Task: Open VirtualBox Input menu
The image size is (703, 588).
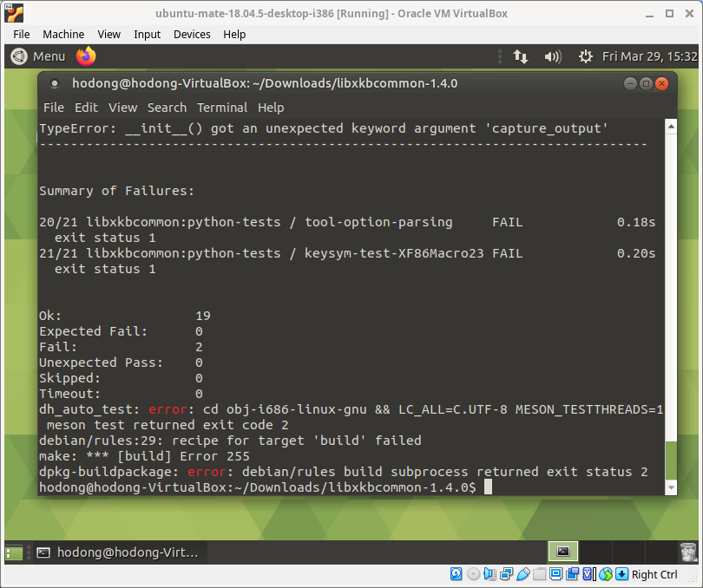Action: [147, 35]
